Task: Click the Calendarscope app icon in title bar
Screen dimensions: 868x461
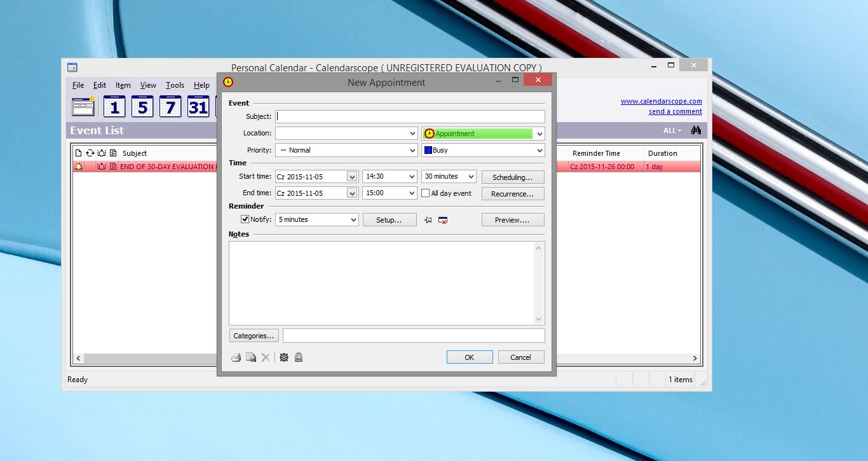Action: (x=72, y=67)
